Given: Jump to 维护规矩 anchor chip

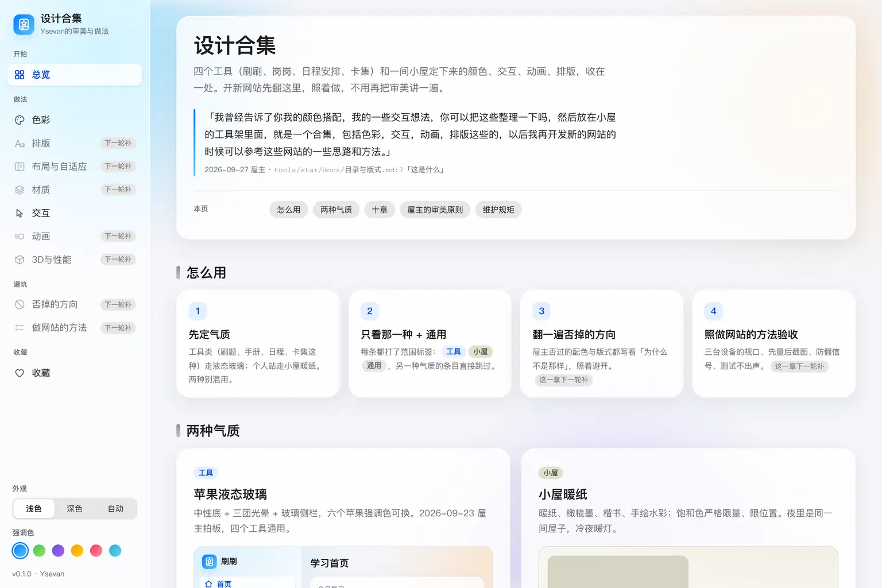Looking at the screenshot, I should click(x=498, y=210).
